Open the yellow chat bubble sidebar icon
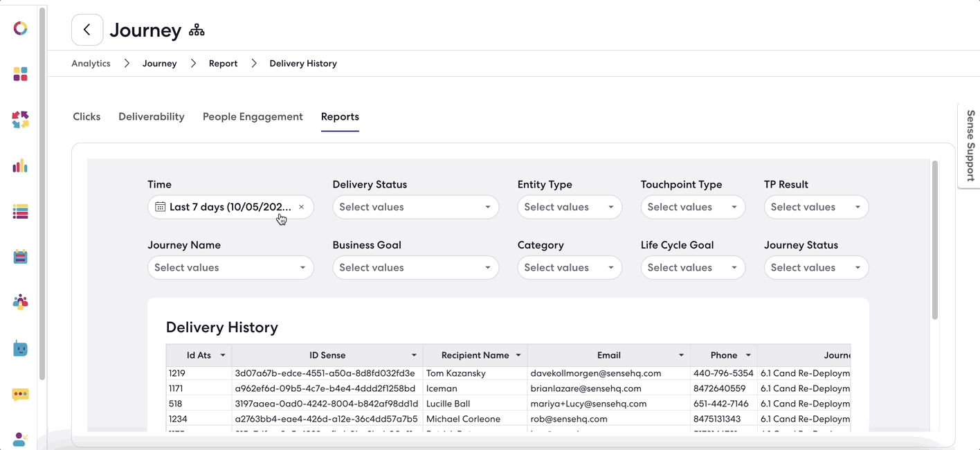Screen dimensions: 980x450 click(x=20, y=395)
